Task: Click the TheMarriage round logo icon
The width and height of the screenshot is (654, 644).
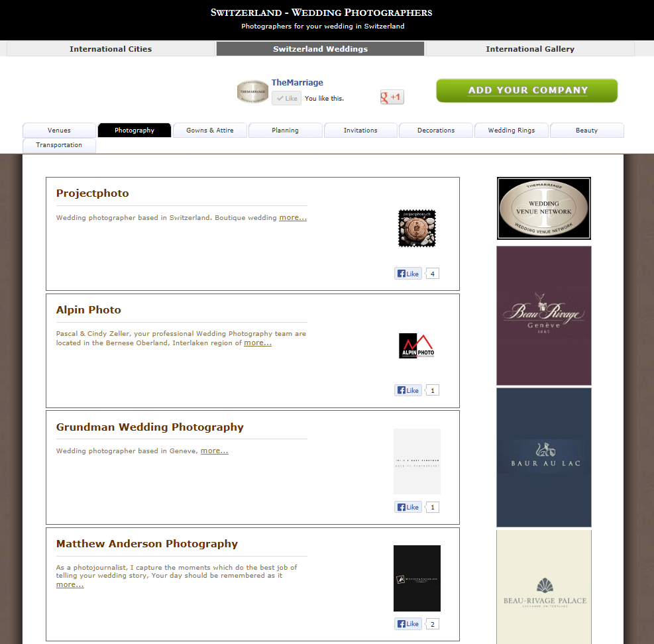Action: pyautogui.click(x=252, y=91)
